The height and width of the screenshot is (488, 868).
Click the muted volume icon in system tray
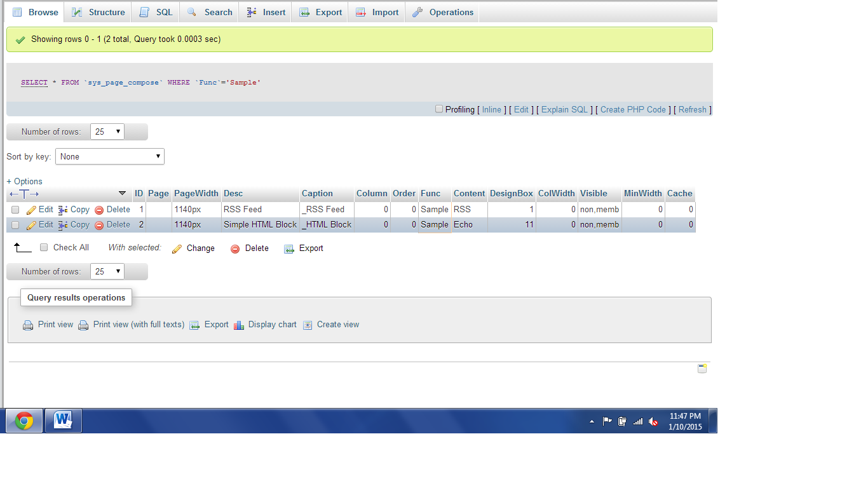click(653, 421)
